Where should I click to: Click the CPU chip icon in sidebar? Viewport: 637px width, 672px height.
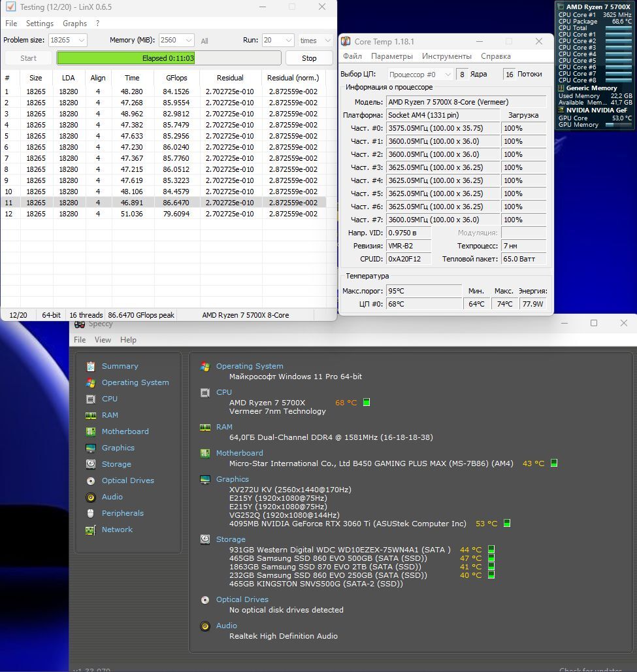[x=90, y=399]
